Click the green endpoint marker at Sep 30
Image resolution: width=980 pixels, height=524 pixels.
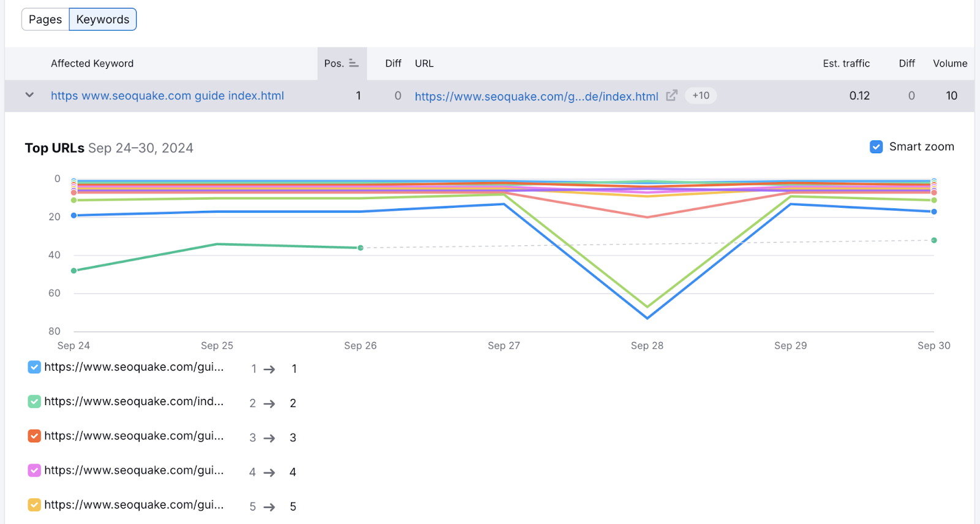click(933, 240)
